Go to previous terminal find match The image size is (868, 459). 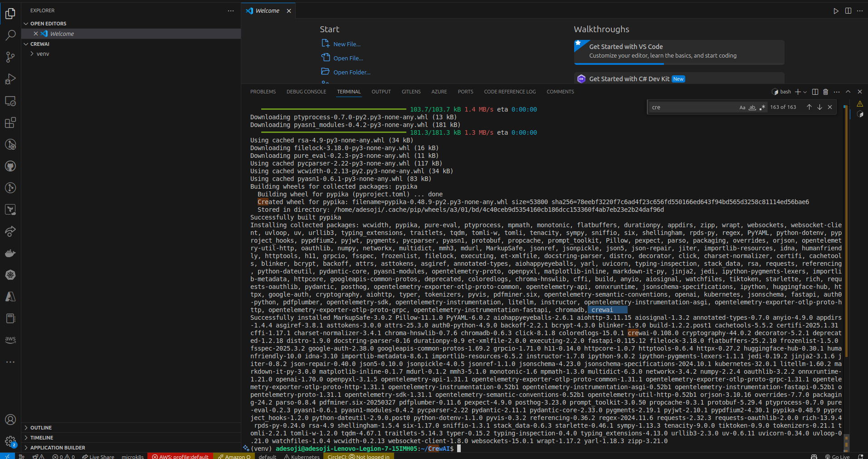pos(809,107)
